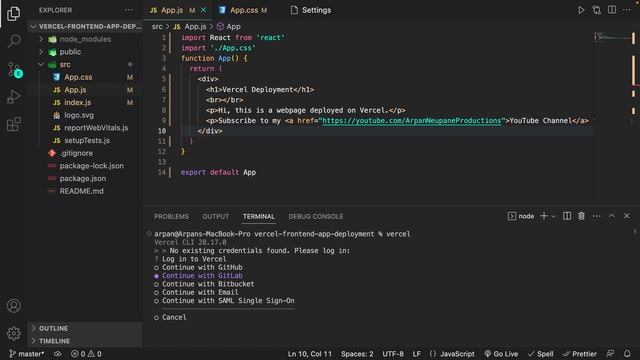Image resolution: width=640 pixels, height=360 pixels.
Task: Open the PROBLEMS panel tab
Action: [x=171, y=216]
